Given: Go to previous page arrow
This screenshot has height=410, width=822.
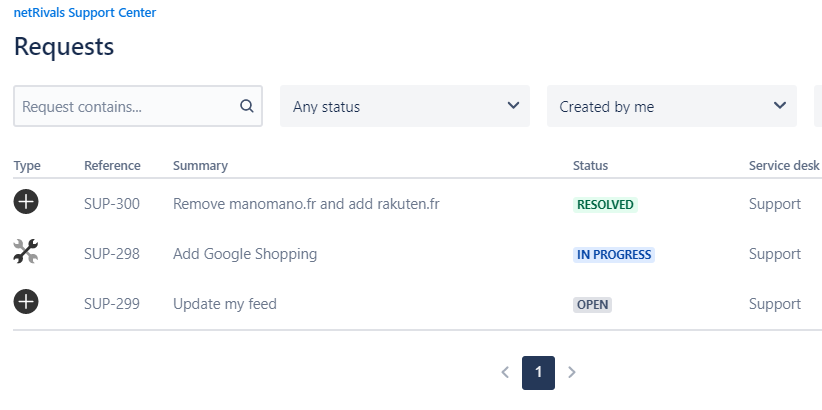Looking at the screenshot, I should 505,372.
